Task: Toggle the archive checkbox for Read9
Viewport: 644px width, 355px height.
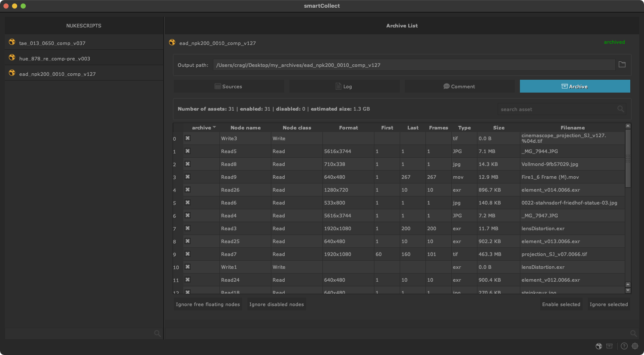Action: coord(188,177)
